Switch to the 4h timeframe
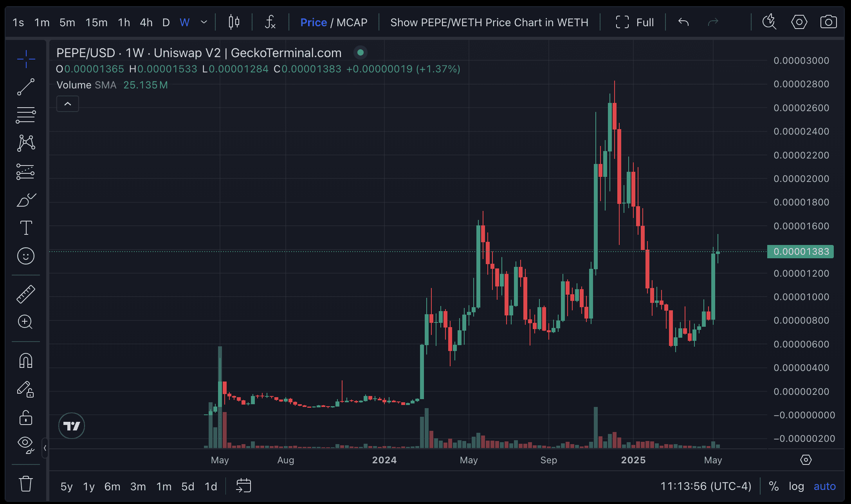Viewport: 851px width, 504px height. pyautogui.click(x=146, y=22)
